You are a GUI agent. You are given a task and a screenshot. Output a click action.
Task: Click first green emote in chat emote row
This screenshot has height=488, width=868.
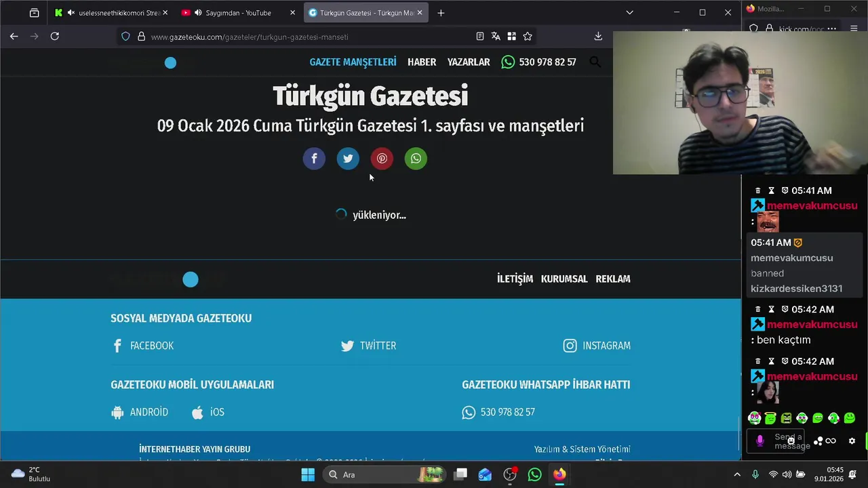pos(754,418)
